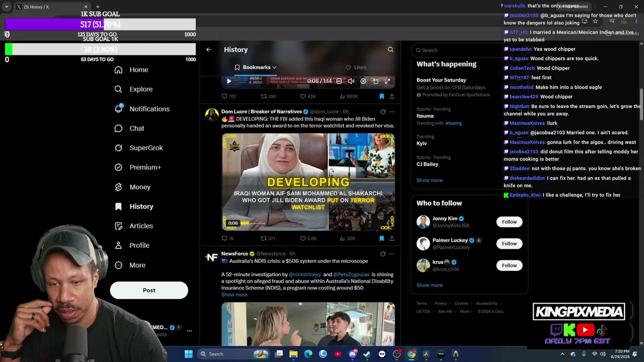
Task: Open a new browser tab
Action: click(98, 7)
